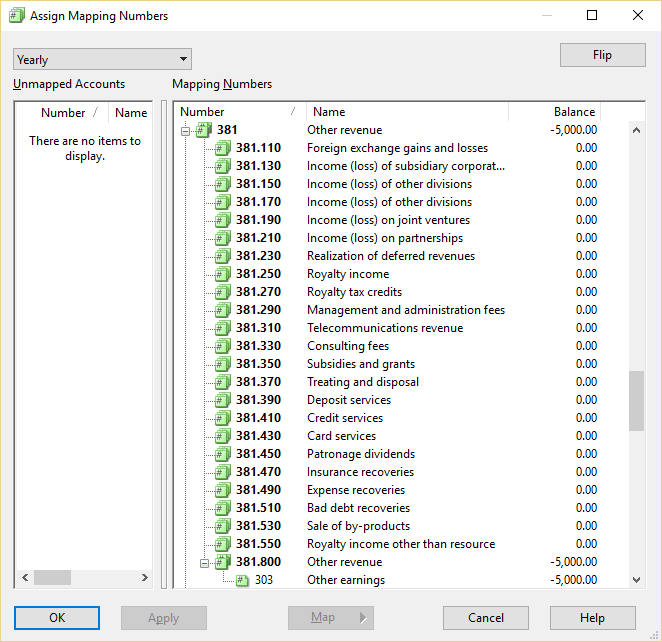Screen dimensions: 662x642
Task: Click the small icon for account 303
Action: click(x=242, y=580)
